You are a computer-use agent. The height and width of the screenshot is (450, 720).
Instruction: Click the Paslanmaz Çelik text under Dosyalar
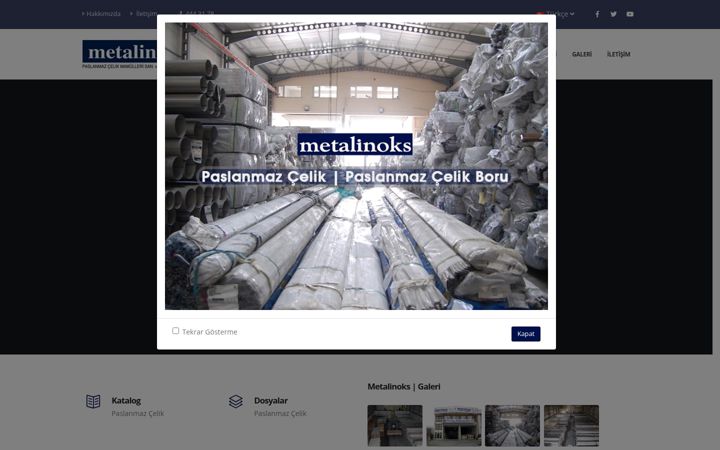pyautogui.click(x=280, y=413)
